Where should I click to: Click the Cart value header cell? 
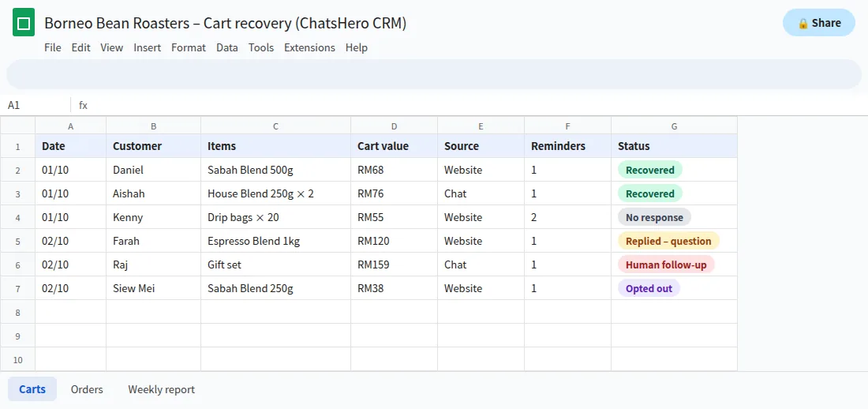click(x=394, y=146)
